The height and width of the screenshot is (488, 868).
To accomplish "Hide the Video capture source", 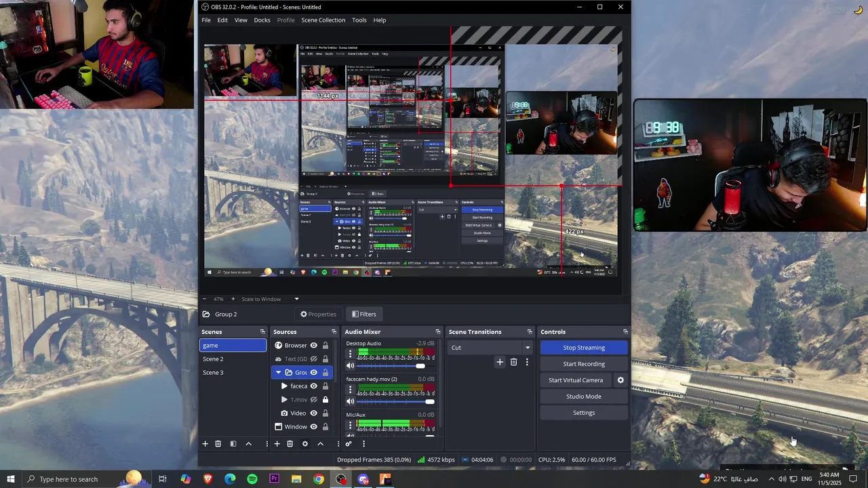I will [x=313, y=413].
